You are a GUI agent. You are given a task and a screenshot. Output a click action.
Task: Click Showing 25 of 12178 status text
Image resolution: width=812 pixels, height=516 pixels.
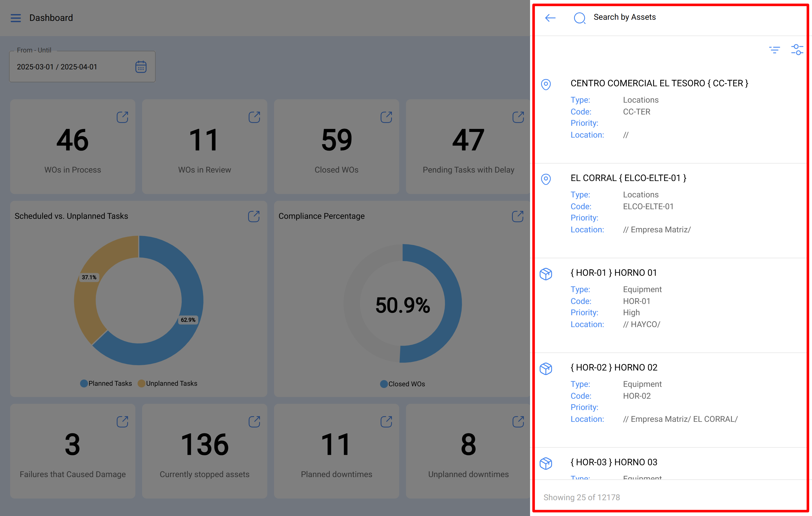coord(581,497)
